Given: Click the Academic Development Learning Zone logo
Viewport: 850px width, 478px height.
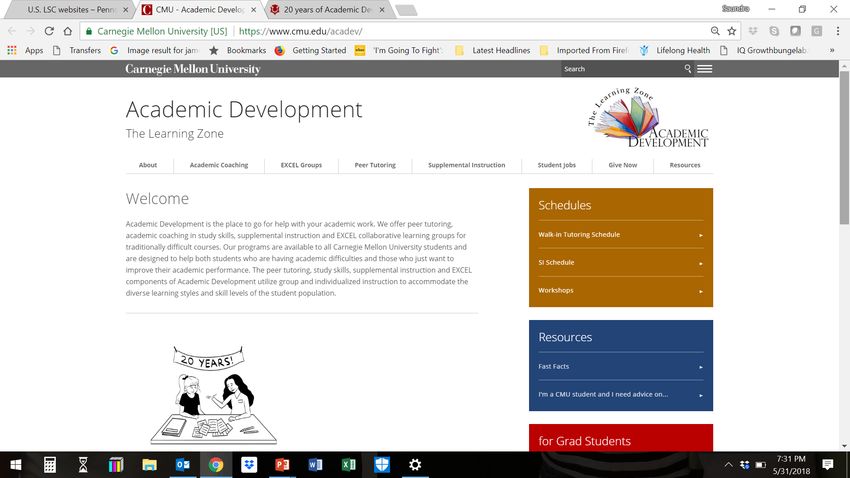Looking at the screenshot, I should [648, 117].
